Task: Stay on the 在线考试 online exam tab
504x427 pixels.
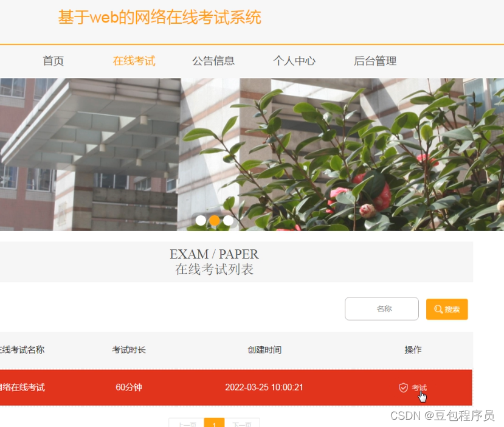Action: [x=134, y=61]
